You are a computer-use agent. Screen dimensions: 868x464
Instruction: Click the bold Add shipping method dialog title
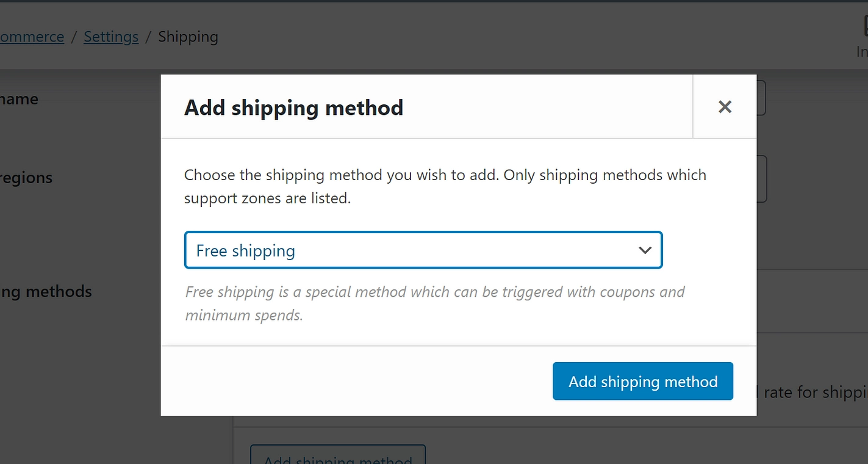click(293, 107)
